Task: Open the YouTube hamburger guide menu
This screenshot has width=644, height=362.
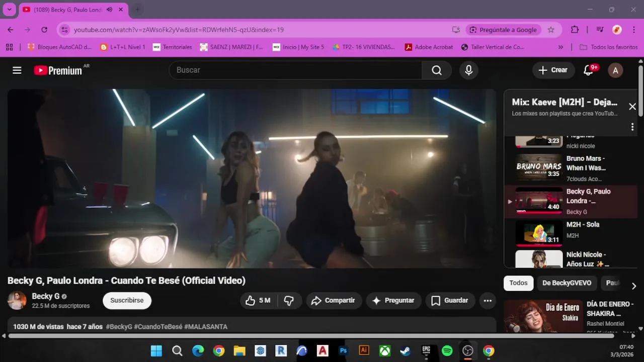Action: [17, 70]
